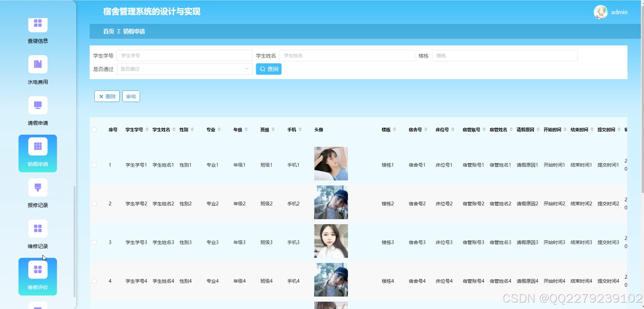Click the 序号 column header
Image resolution: width=644 pixels, height=309 pixels.
point(113,130)
